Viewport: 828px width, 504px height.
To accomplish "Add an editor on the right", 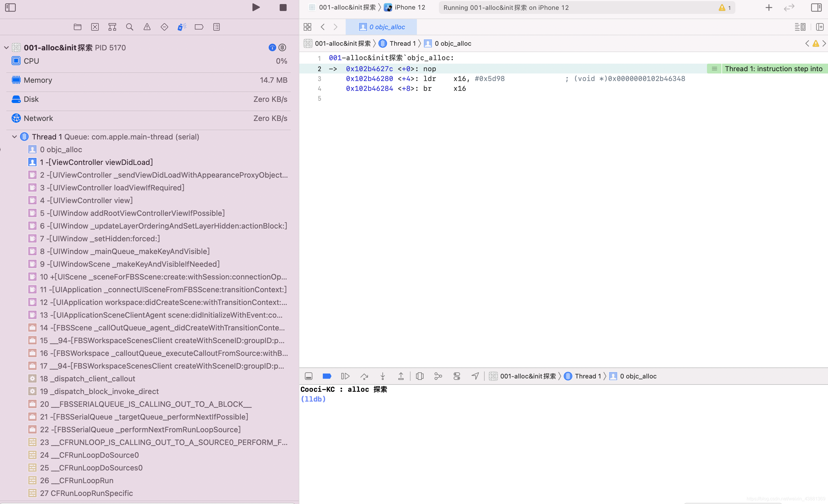I will (820, 27).
